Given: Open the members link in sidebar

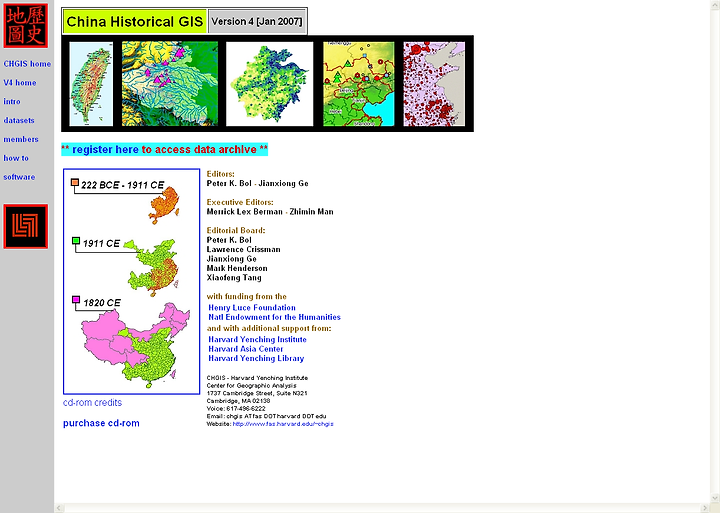Looking at the screenshot, I should [21, 139].
